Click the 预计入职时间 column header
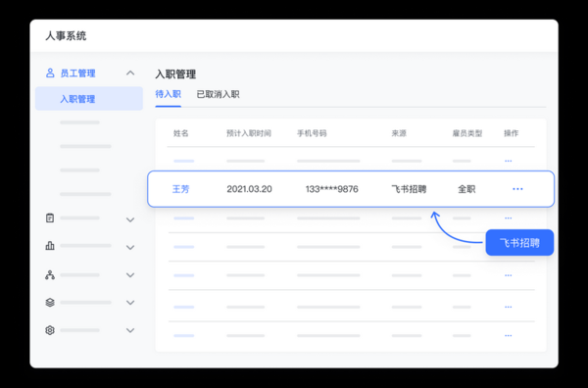Viewport: 588px width, 388px height. click(249, 133)
